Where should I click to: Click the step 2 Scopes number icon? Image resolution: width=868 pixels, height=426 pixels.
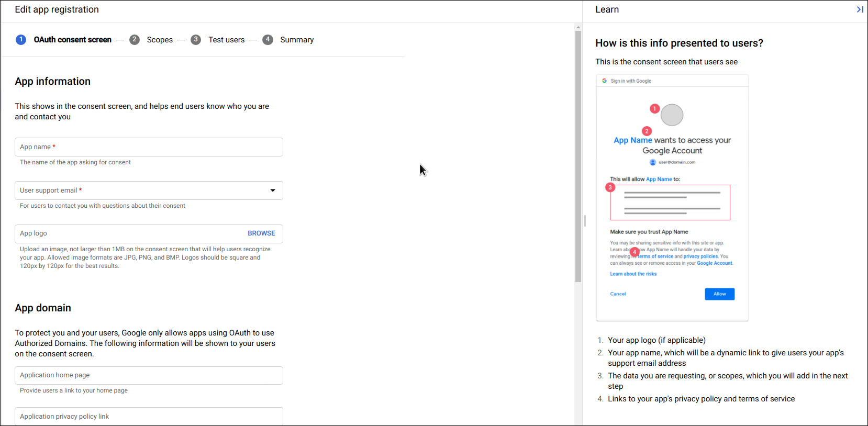(x=135, y=40)
